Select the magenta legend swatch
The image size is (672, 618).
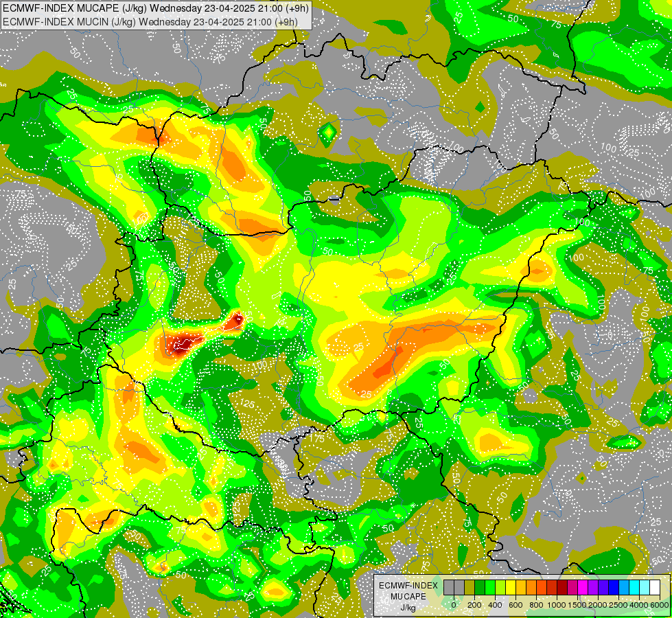(x=583, y=588)
